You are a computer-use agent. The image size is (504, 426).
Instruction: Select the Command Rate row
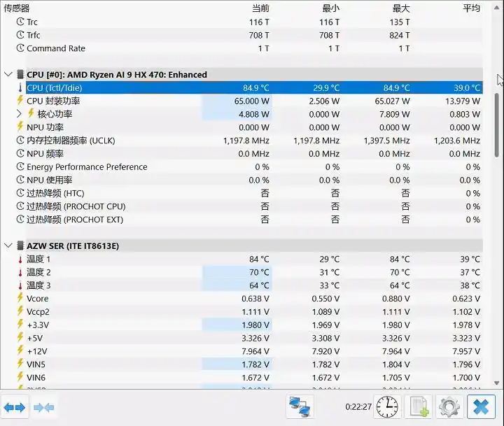click(254, 48)
